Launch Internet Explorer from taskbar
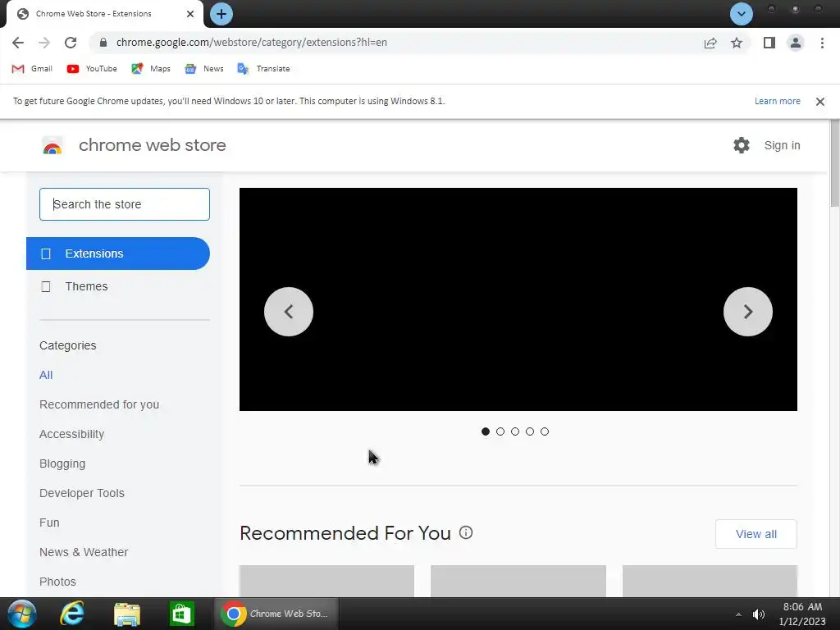 (72, 614)
